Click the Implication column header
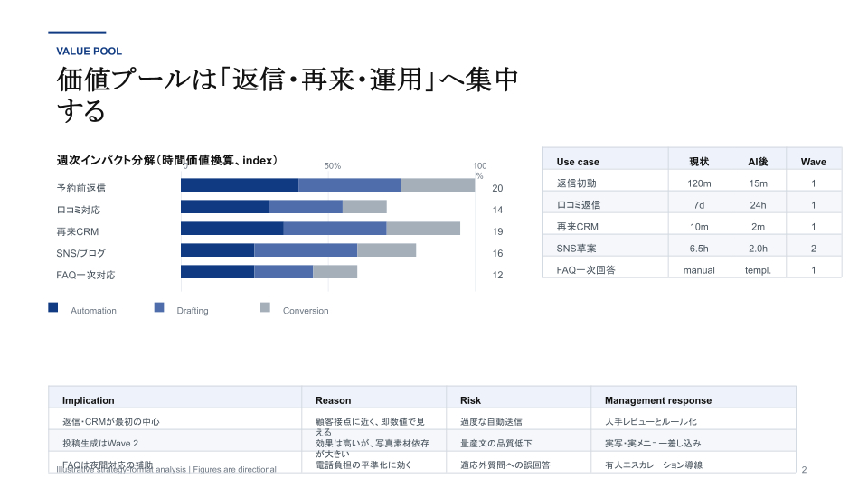The width and height of the screenshot is (868, 488). pos(89,400)
